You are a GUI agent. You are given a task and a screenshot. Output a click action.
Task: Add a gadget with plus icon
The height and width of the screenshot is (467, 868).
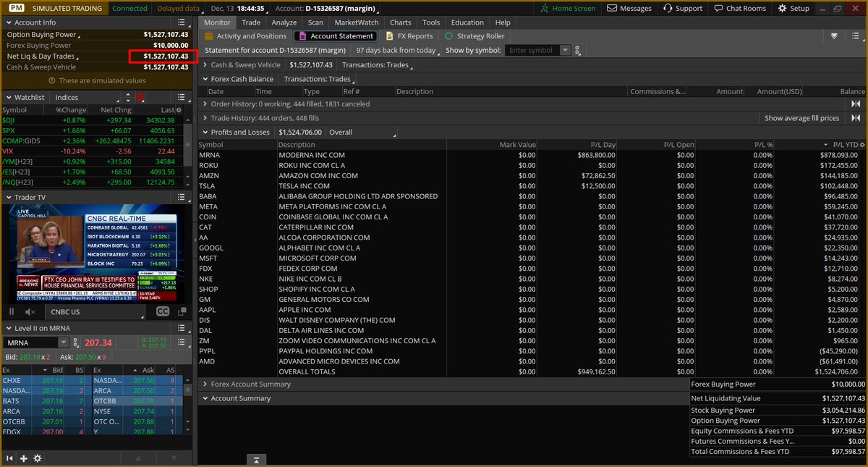coord(24,458)
